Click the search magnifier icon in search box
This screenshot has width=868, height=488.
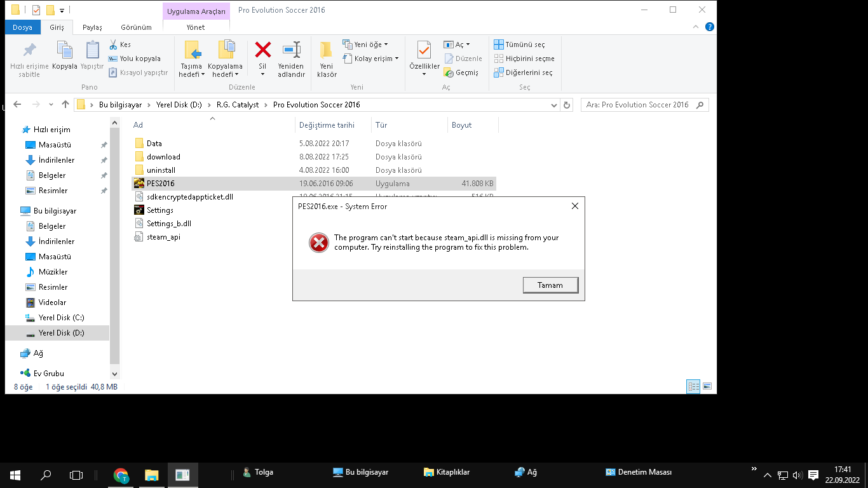tap(700, 105)
